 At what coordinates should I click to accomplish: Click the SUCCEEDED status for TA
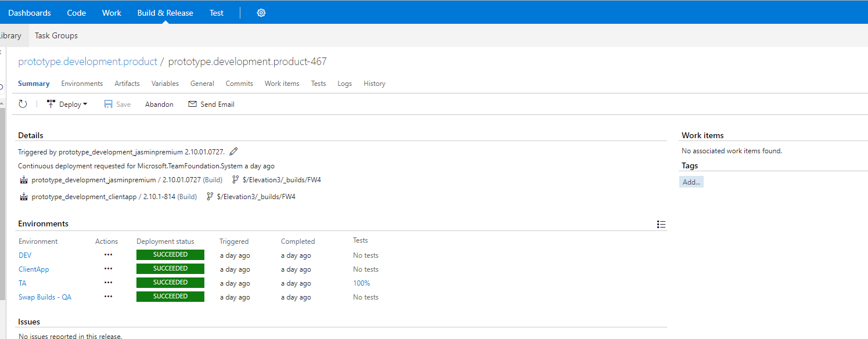click(x=170, y=283)
